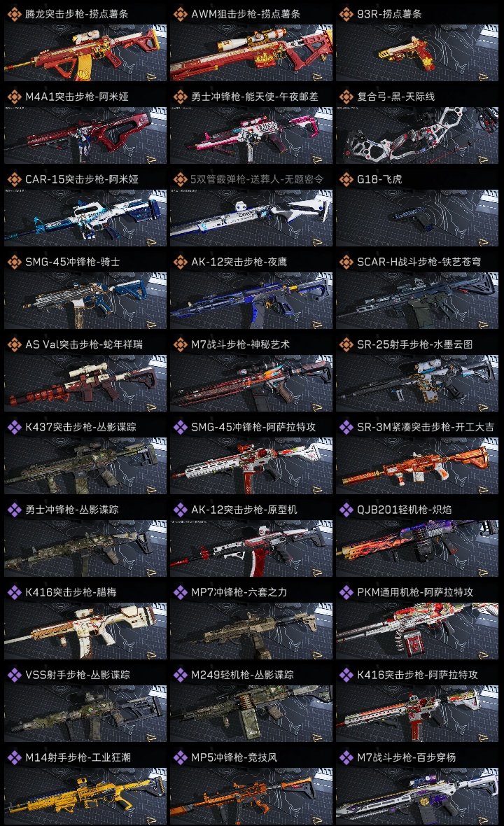Select the AWM狙击步枪 skin thumbnail

[x=251, y=52]
